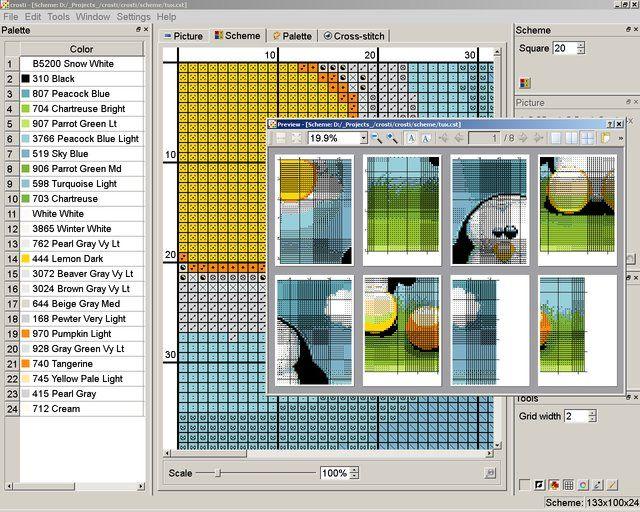Click the blank square tool button

coord(524,485)
